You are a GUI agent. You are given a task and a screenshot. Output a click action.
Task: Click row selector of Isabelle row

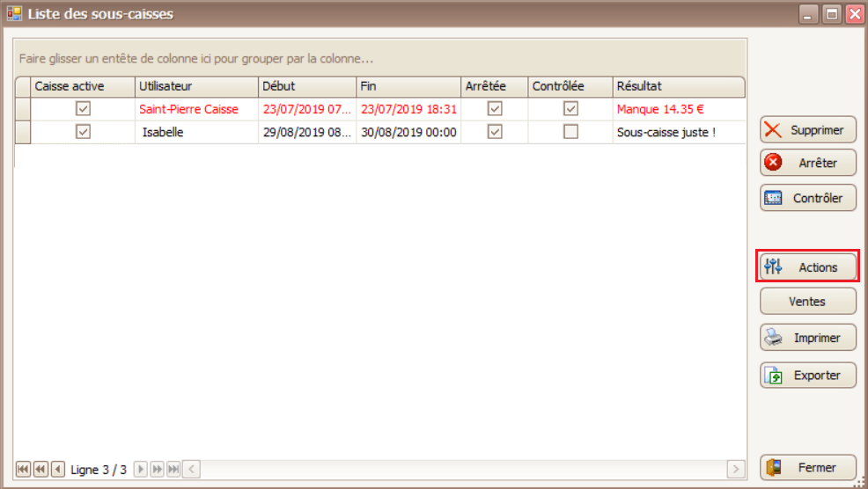click(23, 132)
